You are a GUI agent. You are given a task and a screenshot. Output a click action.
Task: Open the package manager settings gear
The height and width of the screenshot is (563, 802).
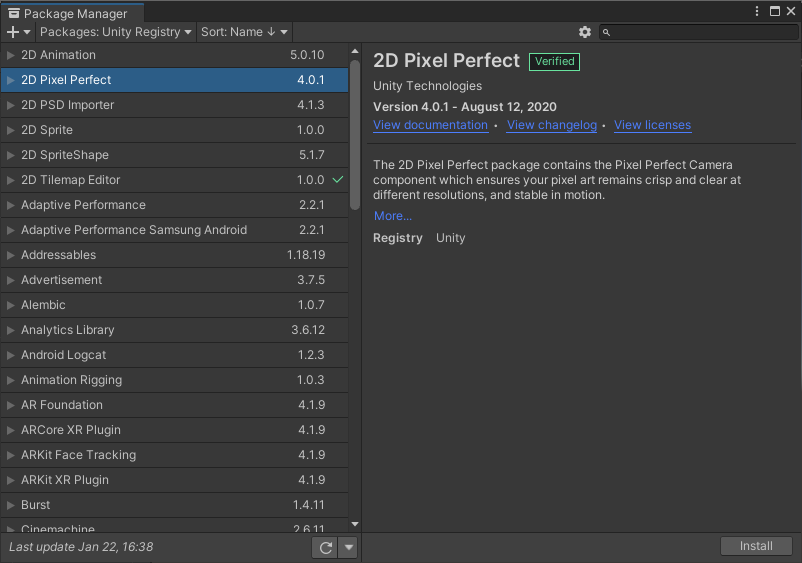[x=585, y=32]
